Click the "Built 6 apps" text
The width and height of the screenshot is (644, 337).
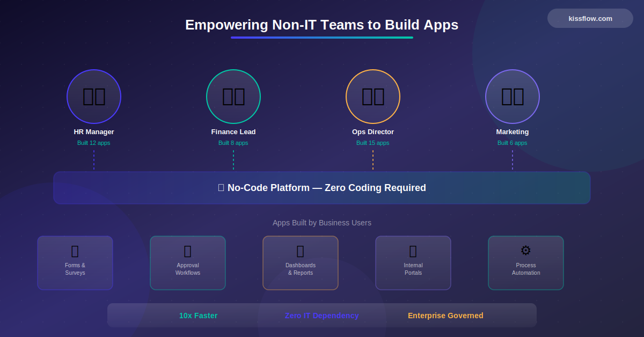click(513, 143)
